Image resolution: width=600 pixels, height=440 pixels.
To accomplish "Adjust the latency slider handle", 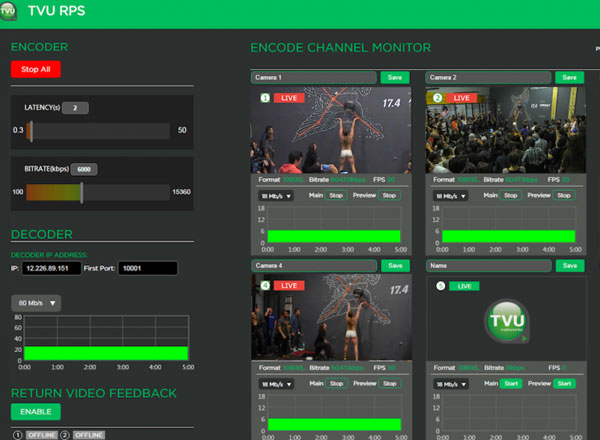I will [x=31, y=131].
